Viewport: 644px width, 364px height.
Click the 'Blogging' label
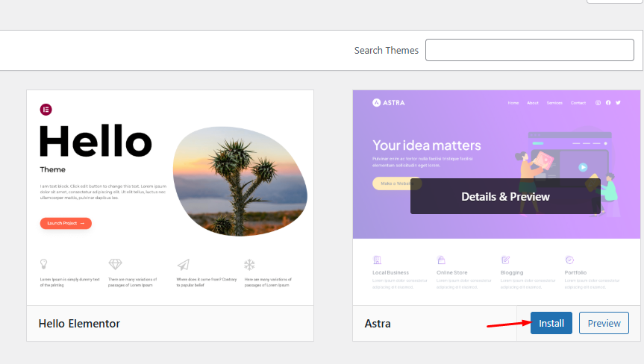coord(512,272)
